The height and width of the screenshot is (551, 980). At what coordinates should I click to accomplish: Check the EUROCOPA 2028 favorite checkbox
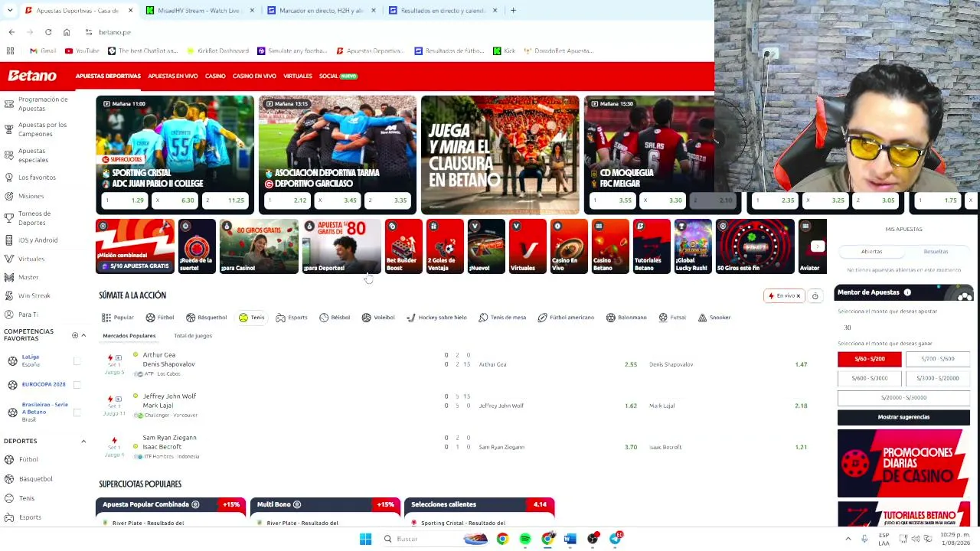tap(77, 384)
